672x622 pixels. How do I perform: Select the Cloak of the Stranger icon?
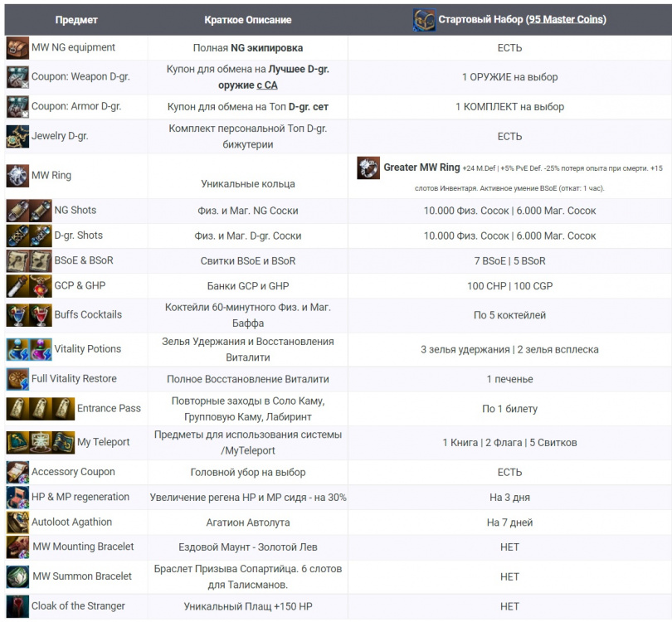[x=17, y=606]
